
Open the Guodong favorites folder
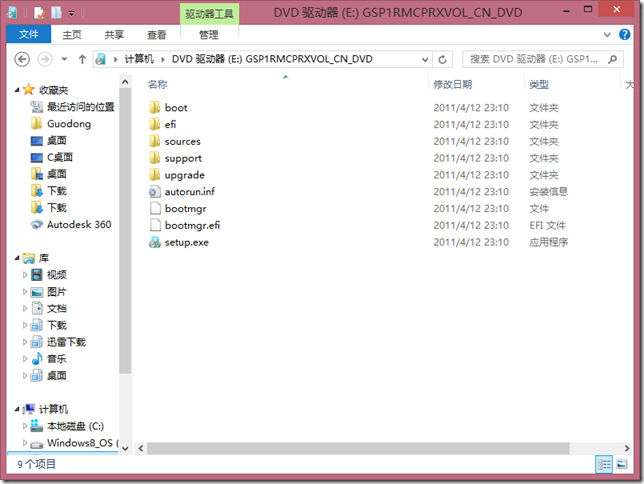69,124
